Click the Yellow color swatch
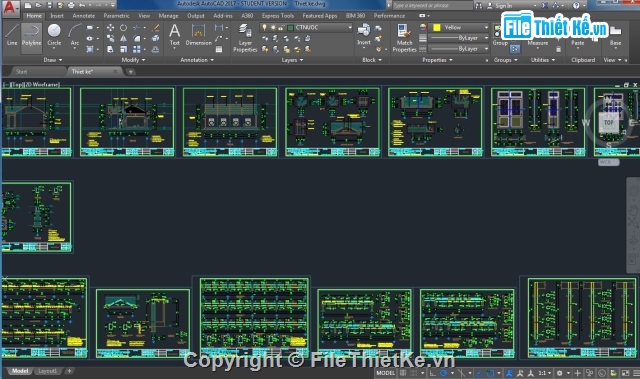The width and height of the screenshot is (640, 379). (x=437, y=27)
